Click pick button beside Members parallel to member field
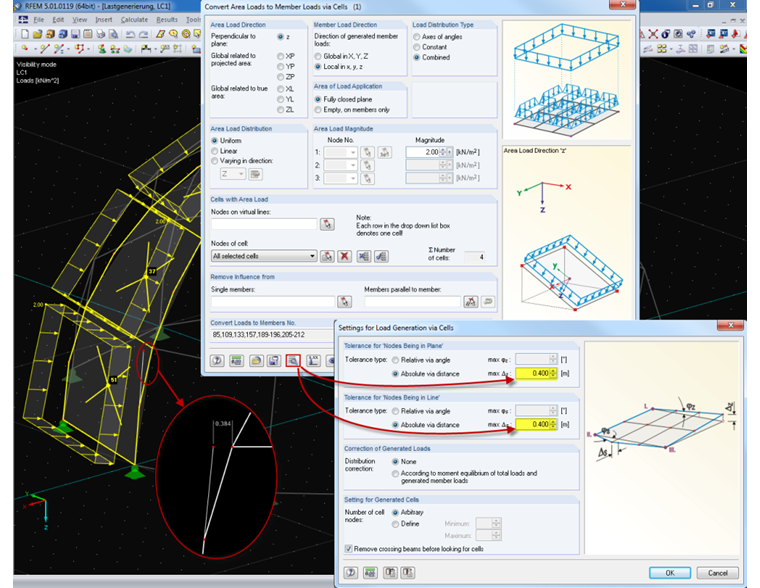 tap(471, 302)
